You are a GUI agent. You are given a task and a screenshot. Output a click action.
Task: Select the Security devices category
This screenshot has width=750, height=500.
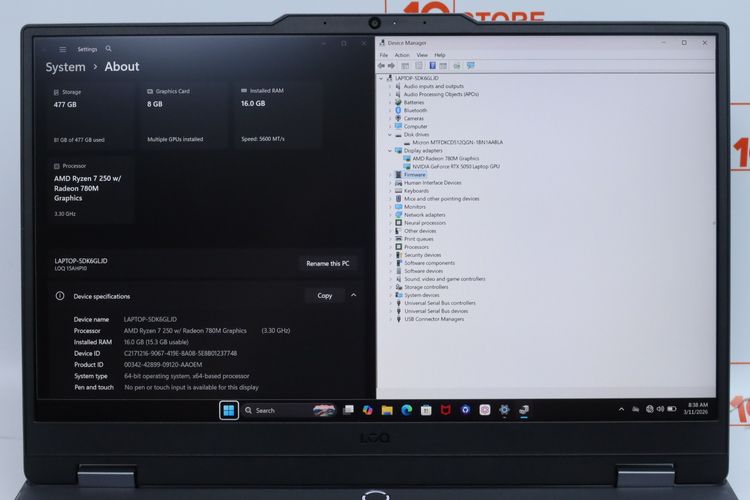click(422, 255)
